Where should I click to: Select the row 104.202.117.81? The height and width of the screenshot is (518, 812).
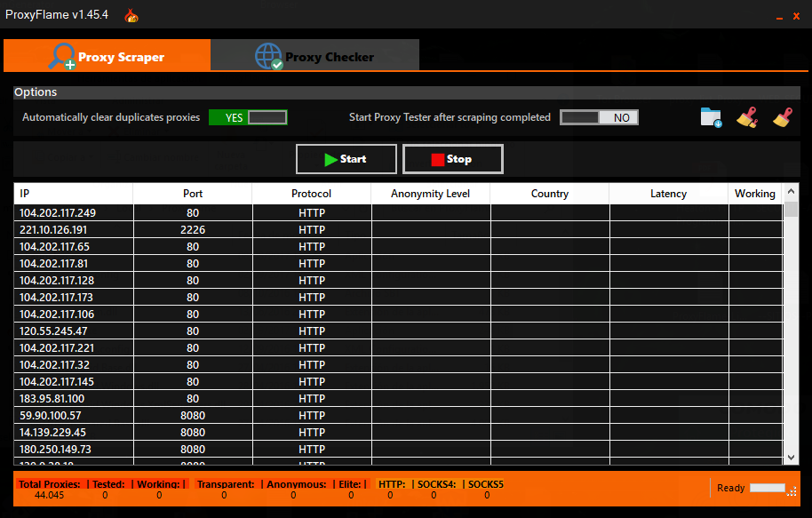(398, 264)
